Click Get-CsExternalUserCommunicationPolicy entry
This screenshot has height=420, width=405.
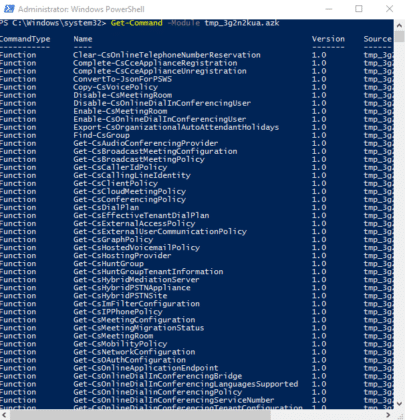pyautogui.click(x=160, y=231)
